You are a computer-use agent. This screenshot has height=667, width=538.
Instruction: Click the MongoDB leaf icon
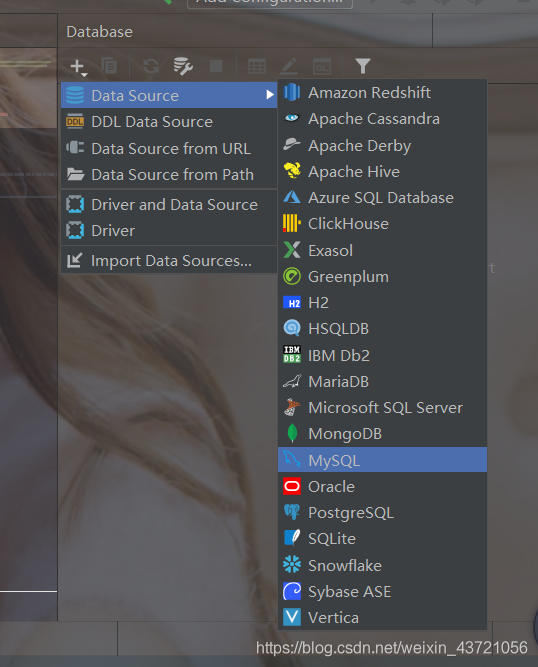(292, 433)
